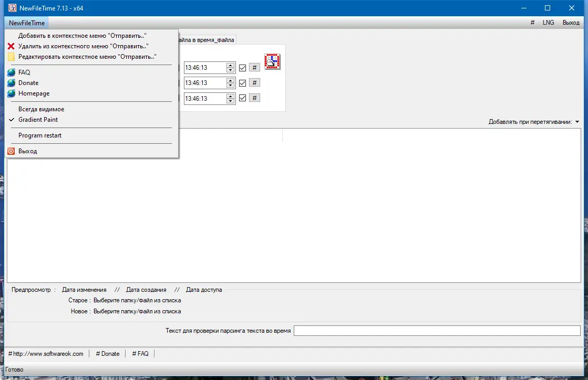Maximize the NewFileTime window
The width and height of the screenshot is (588, 380).
(548, 8)
